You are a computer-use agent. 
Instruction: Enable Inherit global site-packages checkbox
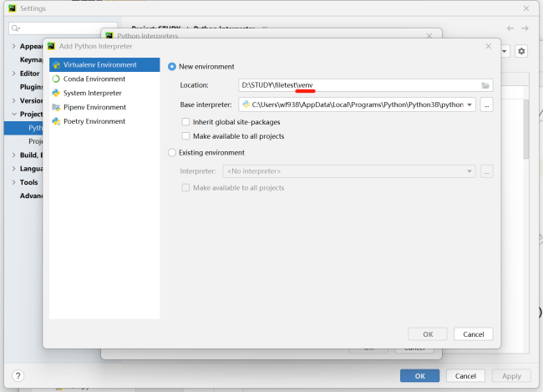coord(186,122)
